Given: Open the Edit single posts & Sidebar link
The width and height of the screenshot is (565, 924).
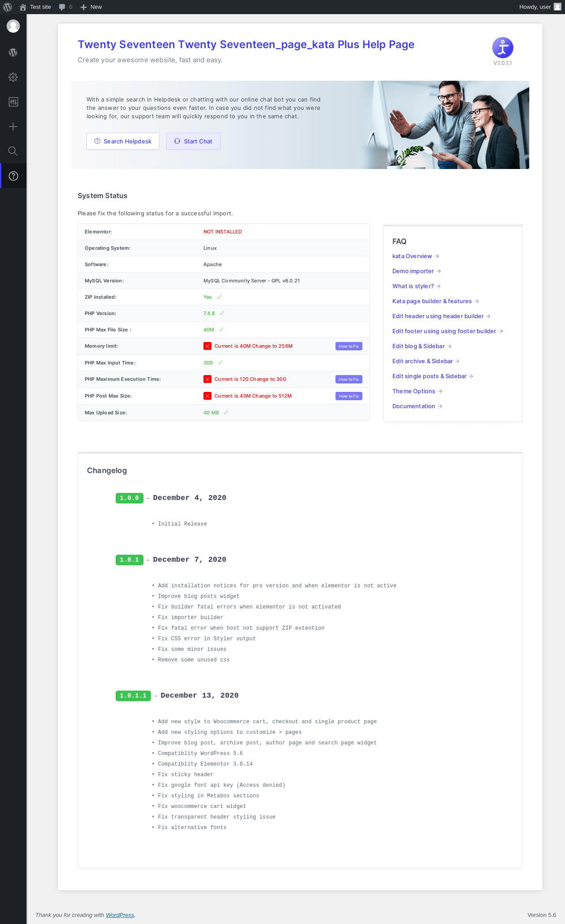Looking at the screenshot, I should [433, 376].
